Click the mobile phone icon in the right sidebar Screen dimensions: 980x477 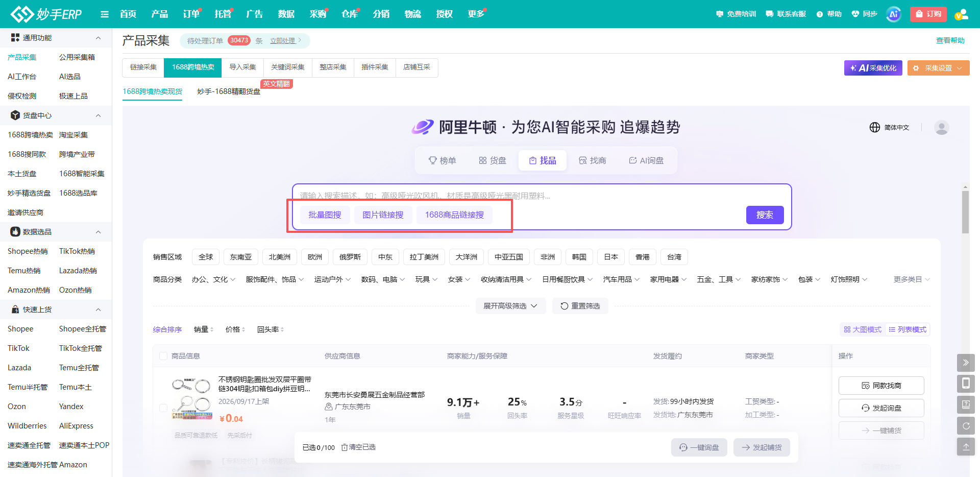[966, 384]
